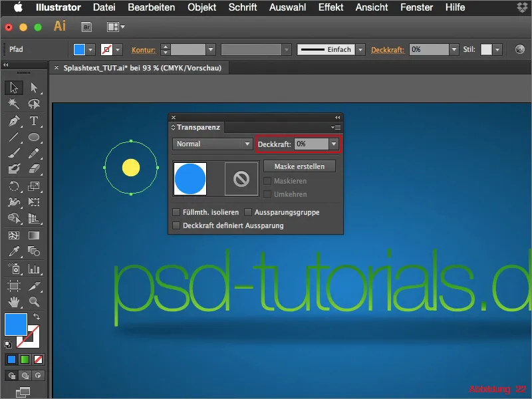The image size is (532, 399).
Task: Select the Mesh tool
Action: tap(14, 235)
